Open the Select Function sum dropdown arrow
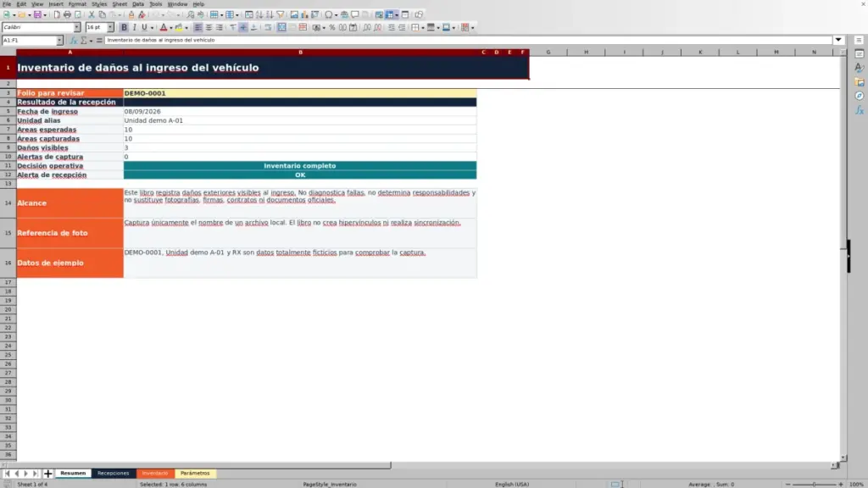 91,41
